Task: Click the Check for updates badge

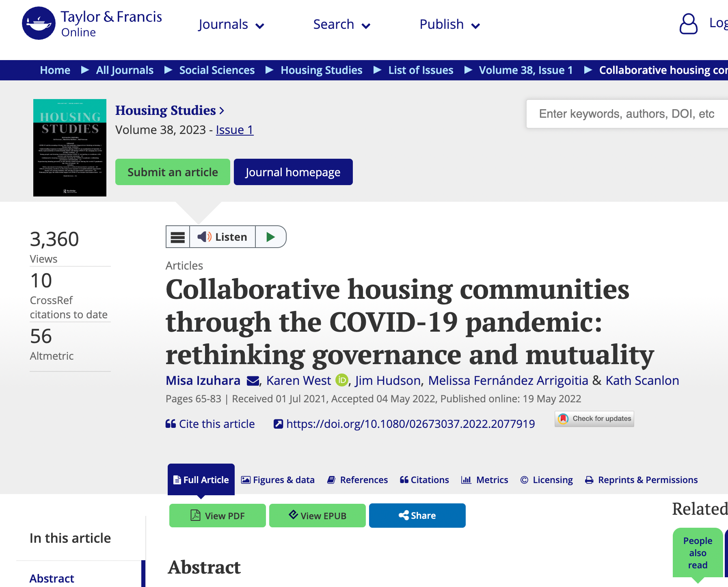Action: [594, 419]
